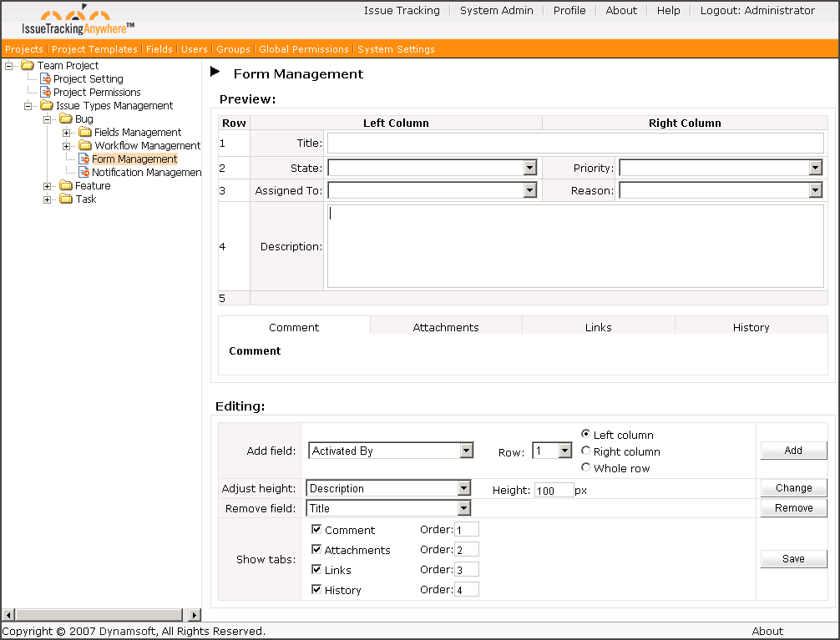This screenshot has height=640, width=840.
Task: Open the System Admin menu
Action: coord(496,11)
